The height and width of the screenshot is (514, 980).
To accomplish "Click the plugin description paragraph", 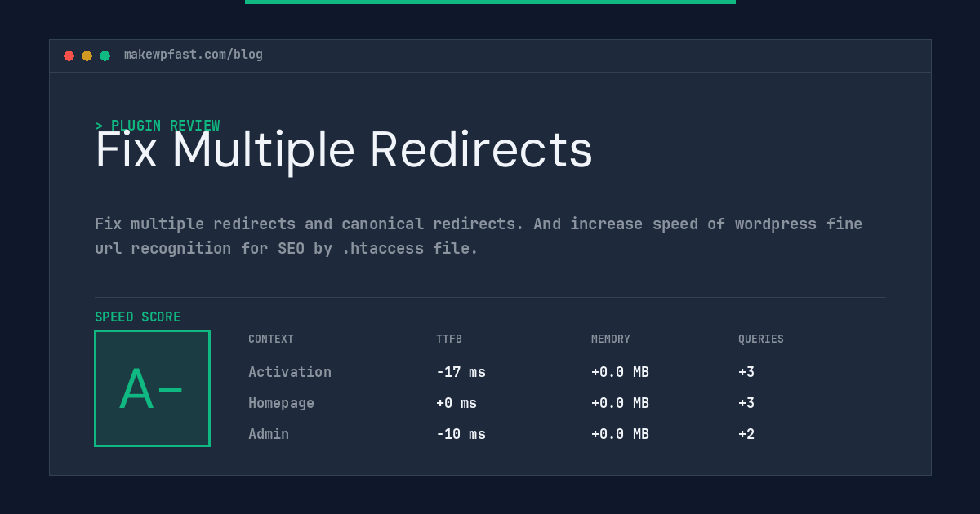I will click(479, 236).
